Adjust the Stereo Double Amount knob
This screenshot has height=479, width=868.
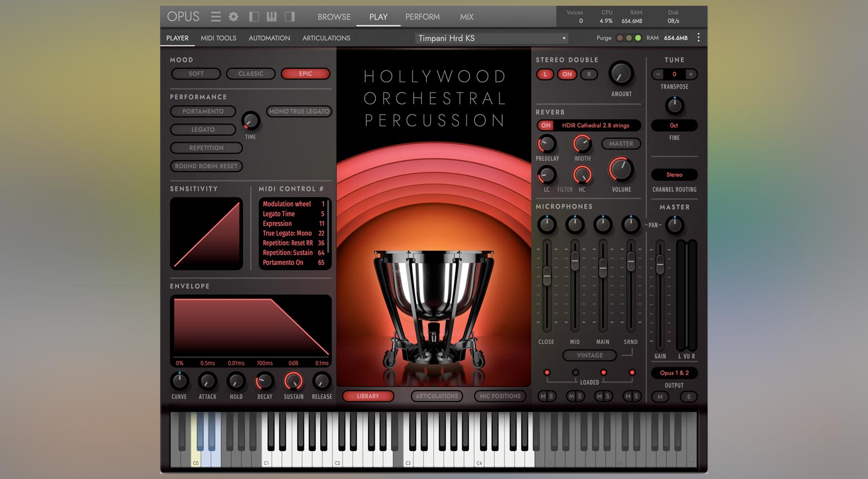coord(621,74)
